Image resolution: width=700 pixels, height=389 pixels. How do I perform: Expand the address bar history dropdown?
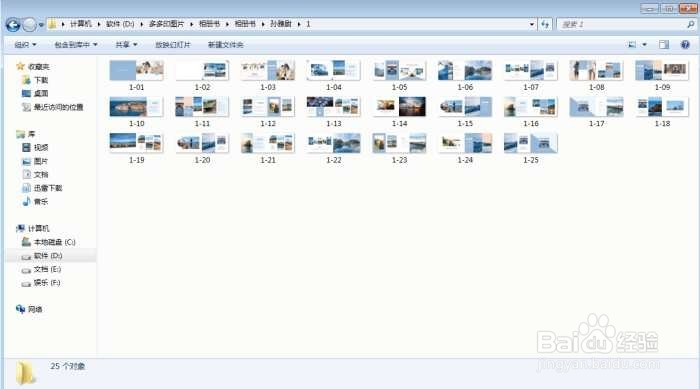pyautogui.click(x=532, y=24)
